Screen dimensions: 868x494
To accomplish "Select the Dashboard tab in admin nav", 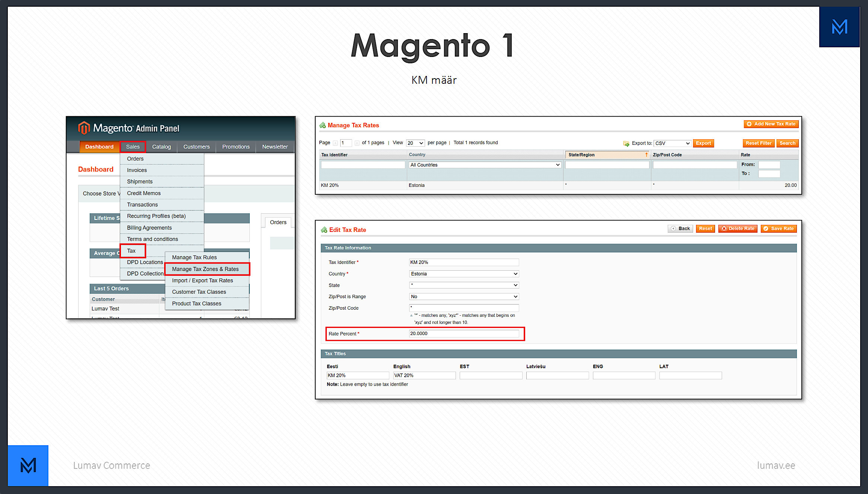I will tap(99, 147).
